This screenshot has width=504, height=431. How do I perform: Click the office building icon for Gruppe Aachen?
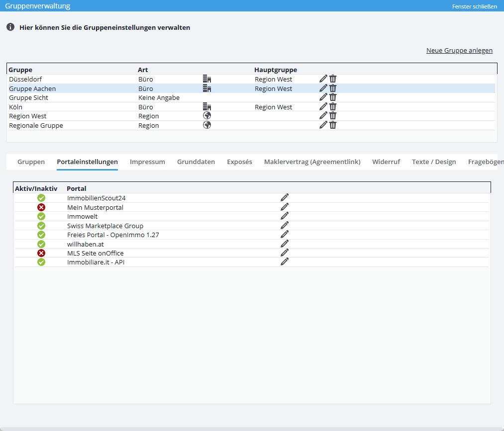(x=207, y=88)
